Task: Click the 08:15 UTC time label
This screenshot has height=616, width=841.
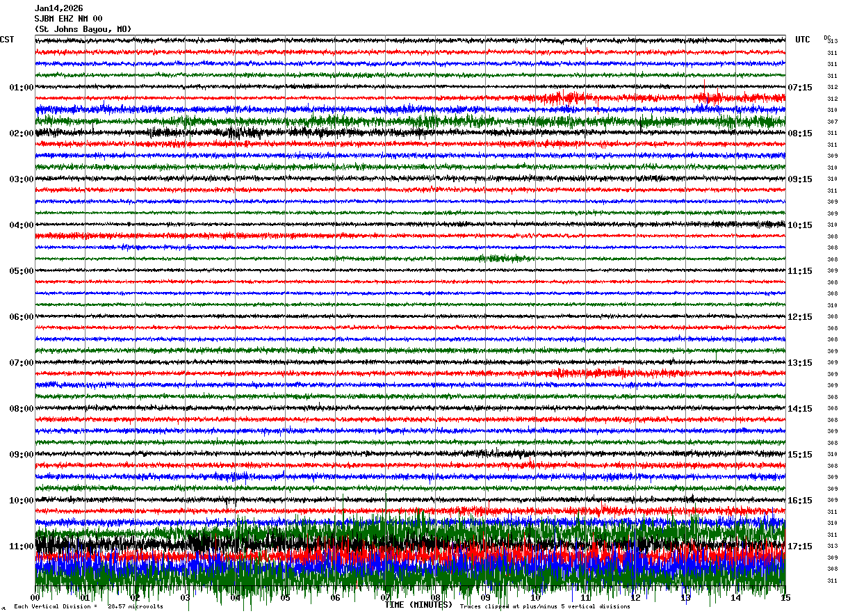Action: tap(800, 133)
